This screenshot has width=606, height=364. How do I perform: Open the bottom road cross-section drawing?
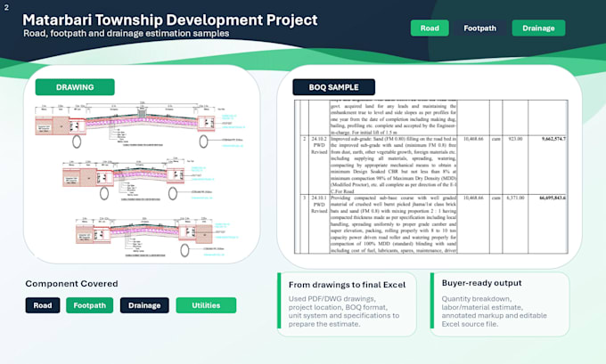[157, 236]
